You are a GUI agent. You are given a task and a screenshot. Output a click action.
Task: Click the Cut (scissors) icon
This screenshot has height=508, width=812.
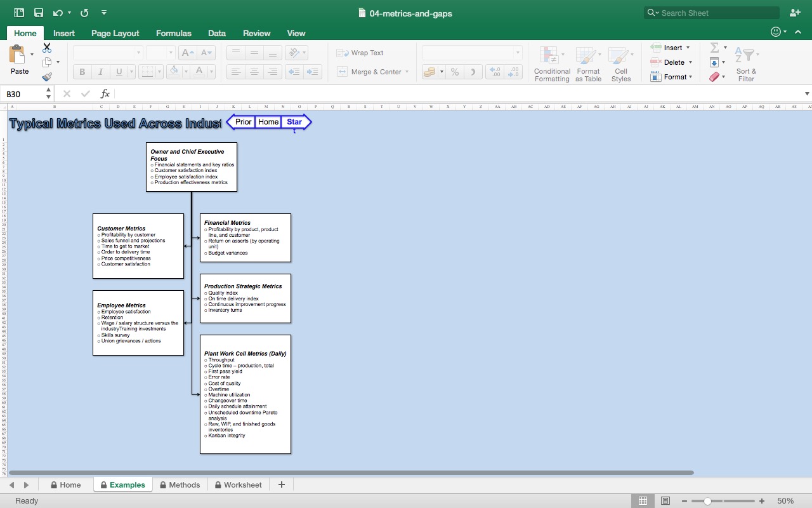[x=46, y=47]
